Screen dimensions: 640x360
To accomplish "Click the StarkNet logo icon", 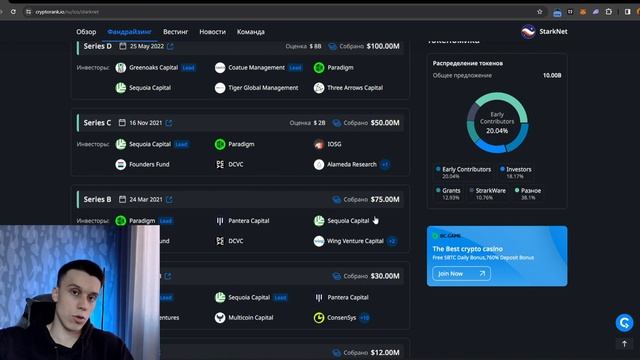I will (x=528, y=31).
